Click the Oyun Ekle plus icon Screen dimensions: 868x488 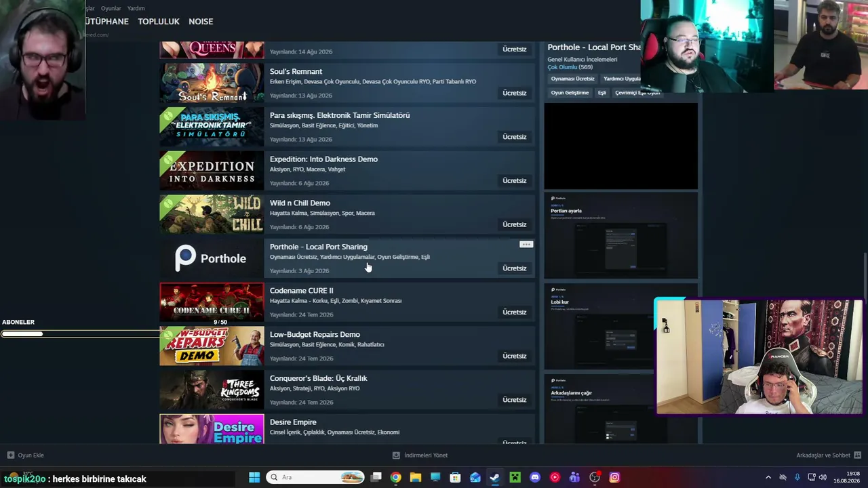point(10,455)
